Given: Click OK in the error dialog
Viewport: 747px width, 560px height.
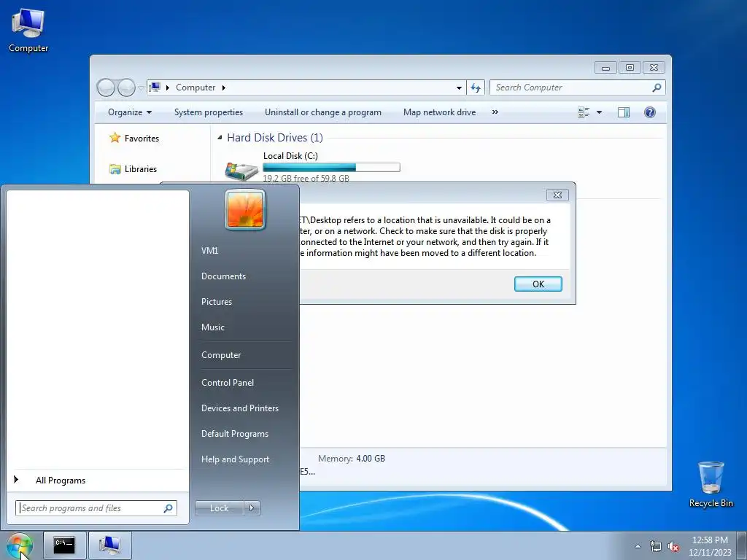Looking at the screenshot, I should click(x=538, y=284).
